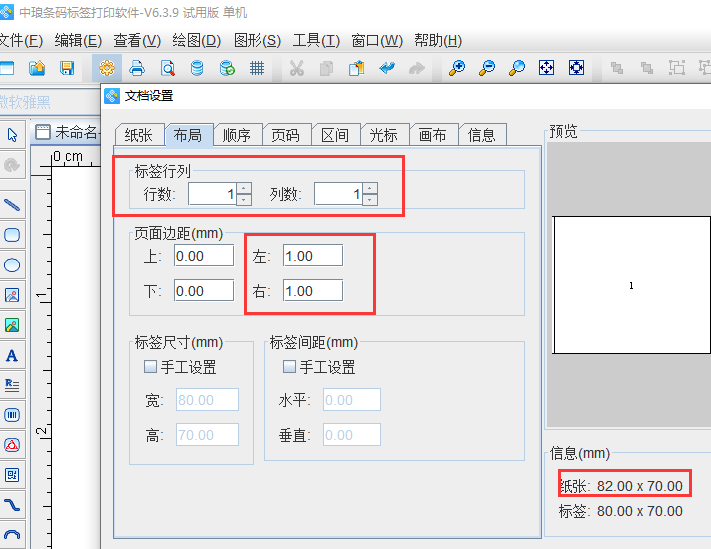Open the 绘图(D) menu
Viewport: 711px width, 549px height.
197,41
